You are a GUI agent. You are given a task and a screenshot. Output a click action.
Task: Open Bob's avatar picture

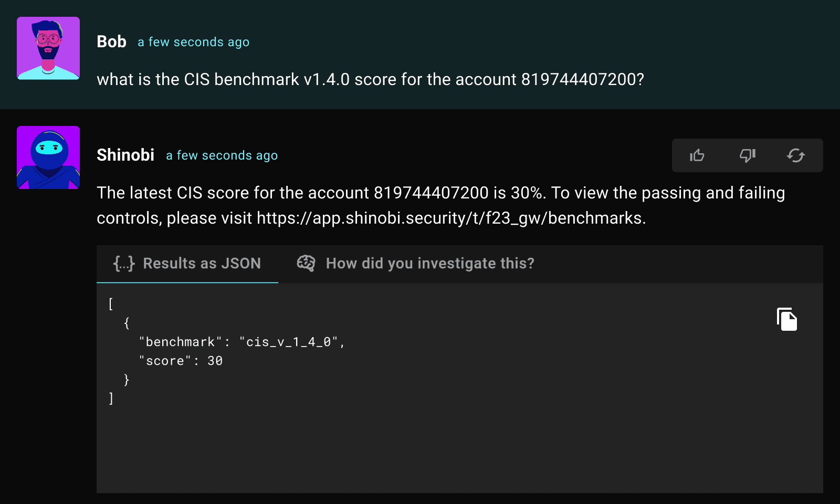click(48, 48)
